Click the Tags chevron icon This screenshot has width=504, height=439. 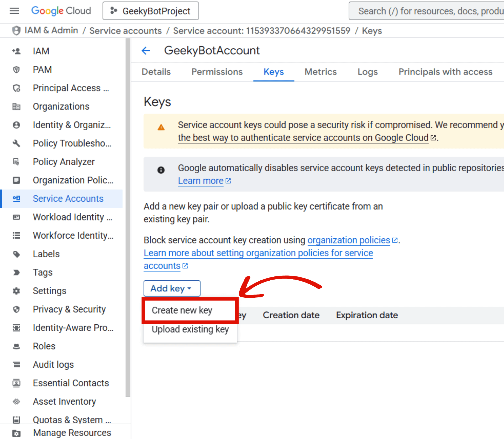[x=16, y=272]
